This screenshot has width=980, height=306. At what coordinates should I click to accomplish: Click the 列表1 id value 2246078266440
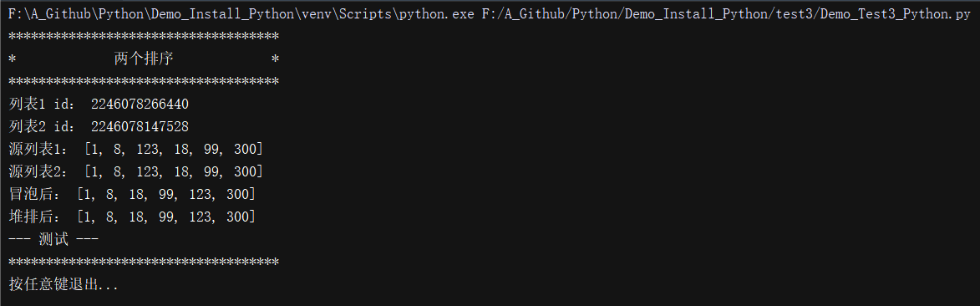pos(140,104)
